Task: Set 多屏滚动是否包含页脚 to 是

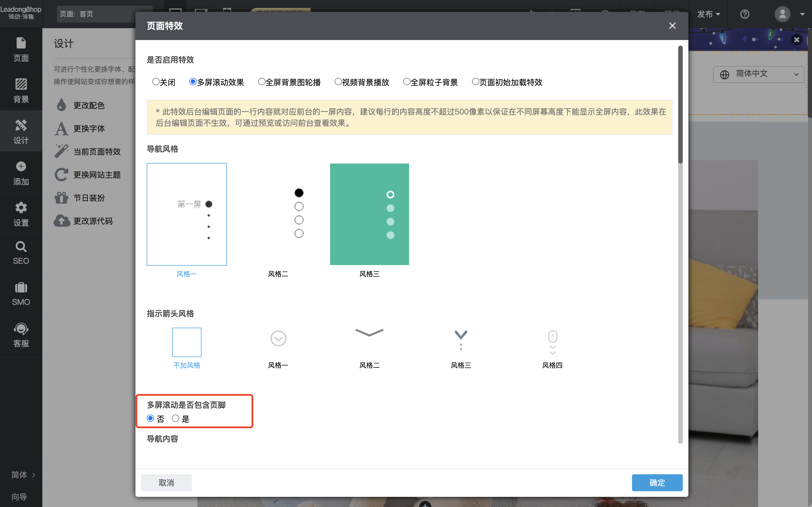Action: [175, 418]
